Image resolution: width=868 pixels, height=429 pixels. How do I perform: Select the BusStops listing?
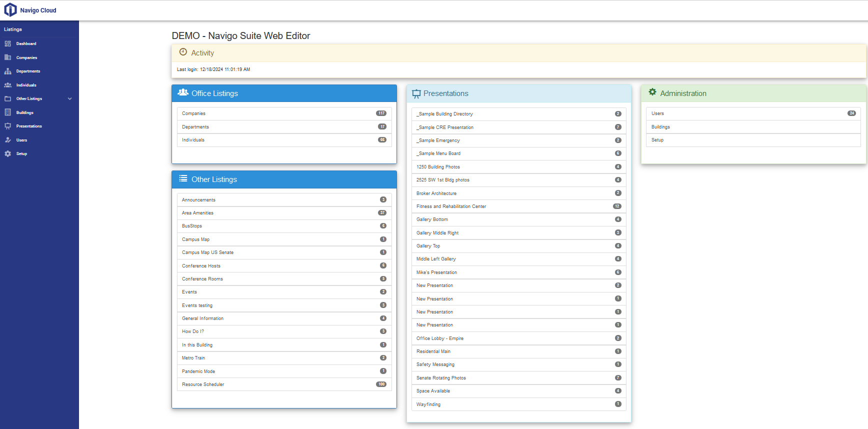click(284, 226)
